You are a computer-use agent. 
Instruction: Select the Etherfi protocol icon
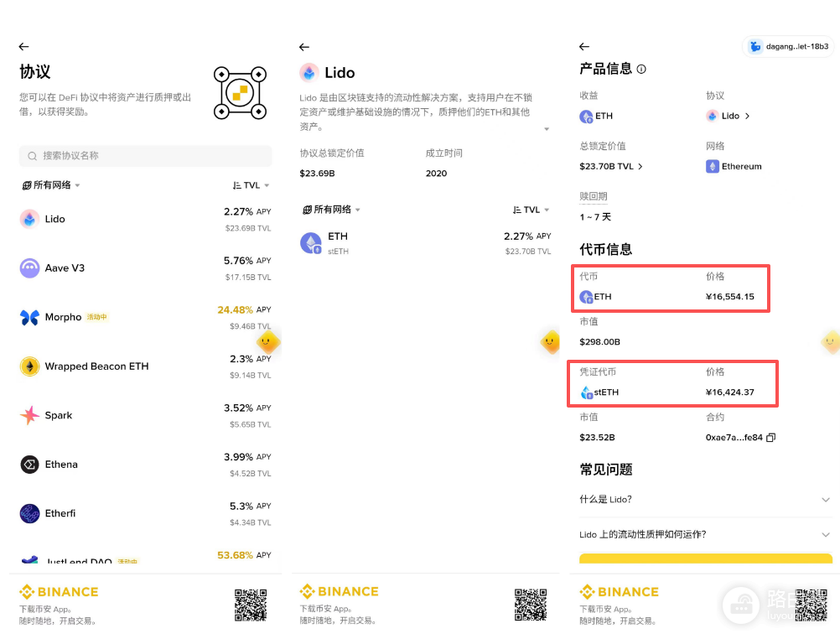[x=29, y=513]
